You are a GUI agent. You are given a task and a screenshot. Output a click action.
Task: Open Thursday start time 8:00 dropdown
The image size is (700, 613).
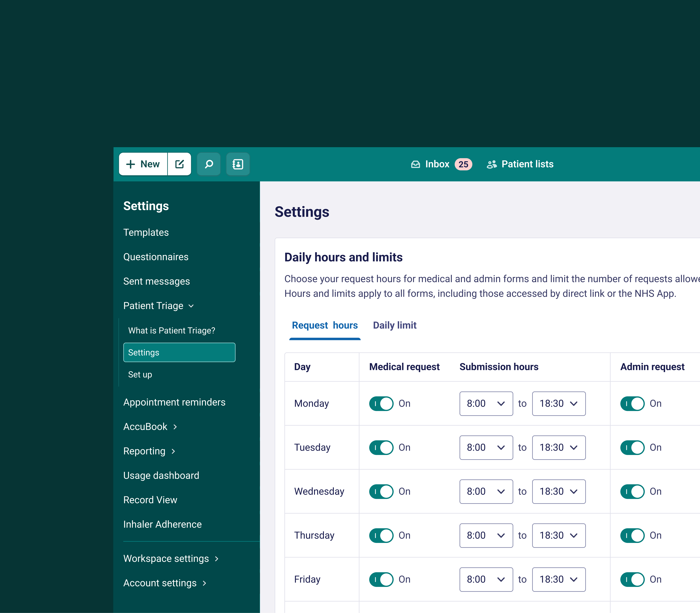pos(486,536)
